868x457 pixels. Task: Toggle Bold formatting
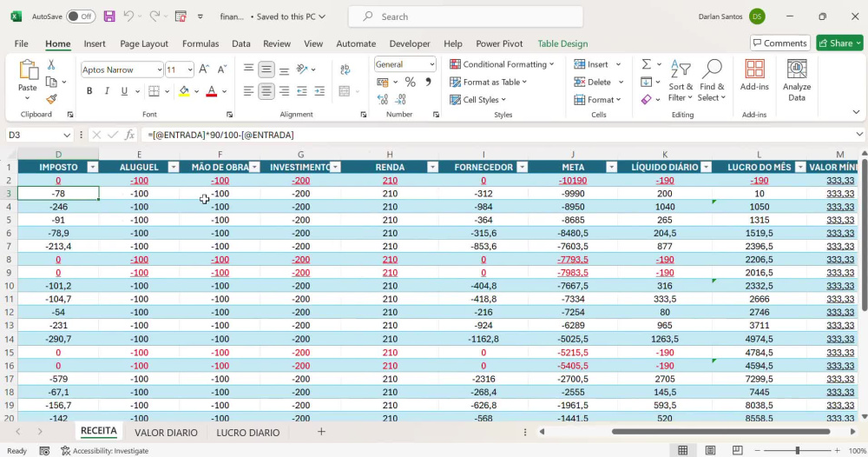(x=89, y=91)
